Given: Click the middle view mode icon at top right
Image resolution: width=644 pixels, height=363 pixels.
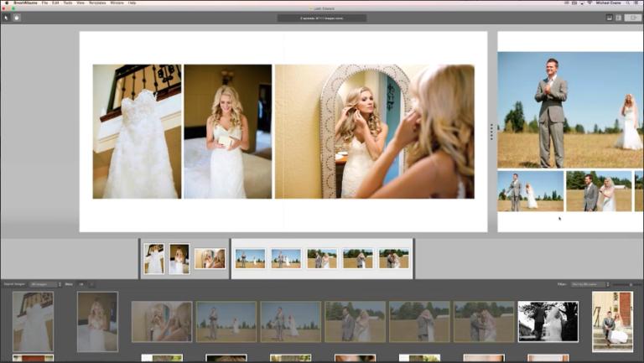Looking at the screenshot, I should (619, 18).
